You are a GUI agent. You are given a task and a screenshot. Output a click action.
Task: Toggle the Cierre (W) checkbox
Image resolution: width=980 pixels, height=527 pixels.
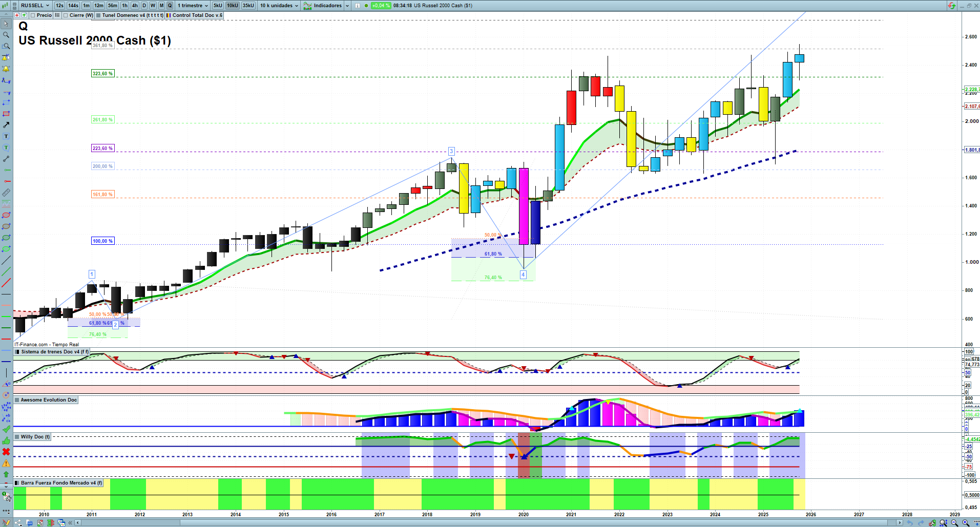point(66,15)
